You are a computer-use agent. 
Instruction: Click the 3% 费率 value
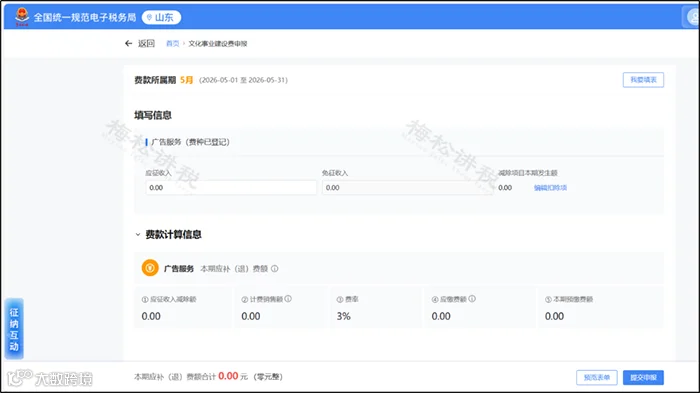click(343, 316)
